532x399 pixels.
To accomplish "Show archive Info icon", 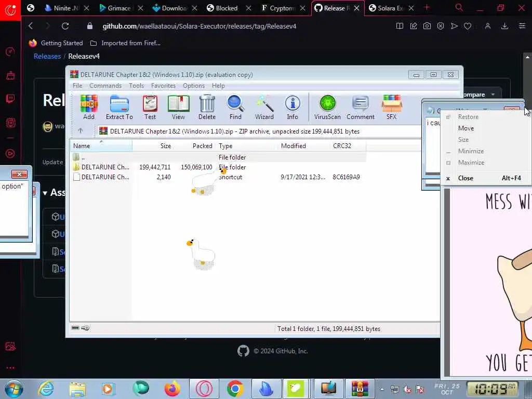I will click(x=292, y=107).
